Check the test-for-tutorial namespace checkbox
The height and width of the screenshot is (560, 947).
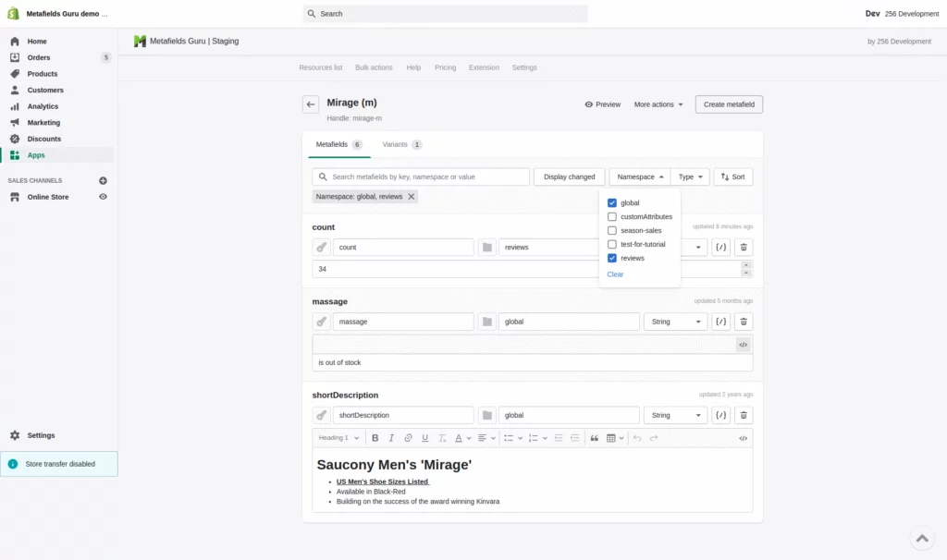612,245
